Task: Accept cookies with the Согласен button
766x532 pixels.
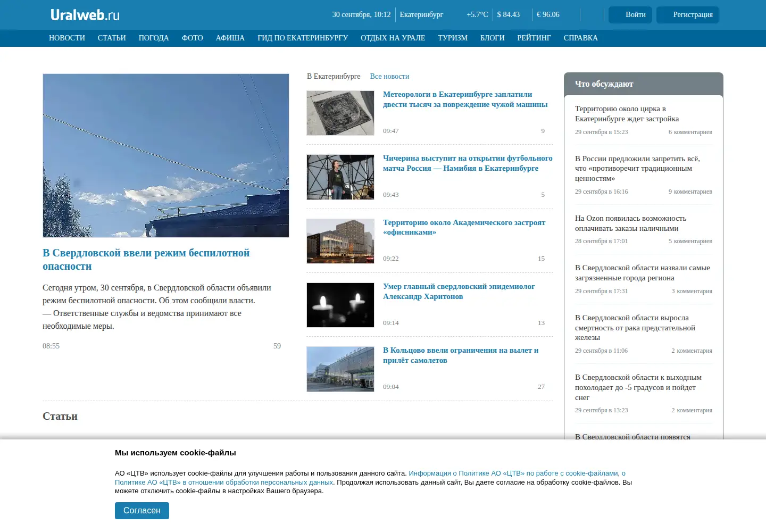Action: click(142, 511)
